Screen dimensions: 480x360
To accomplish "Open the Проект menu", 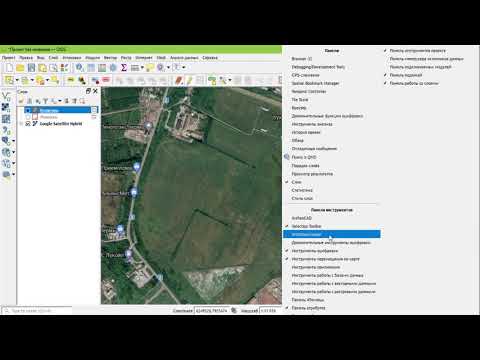I will click(x=9, y=58).
